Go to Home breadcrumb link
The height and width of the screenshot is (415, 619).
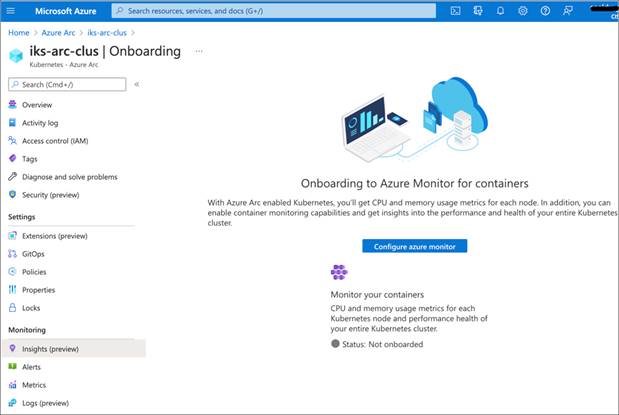(19, 33)
